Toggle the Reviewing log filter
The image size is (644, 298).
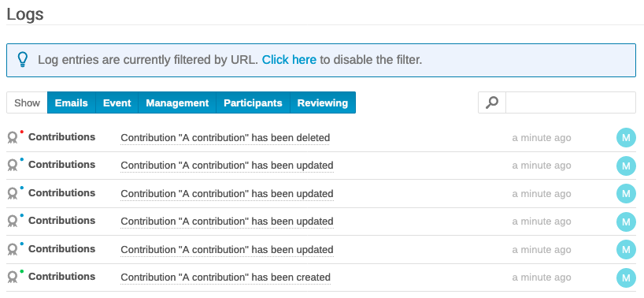[x=323, y=102]
